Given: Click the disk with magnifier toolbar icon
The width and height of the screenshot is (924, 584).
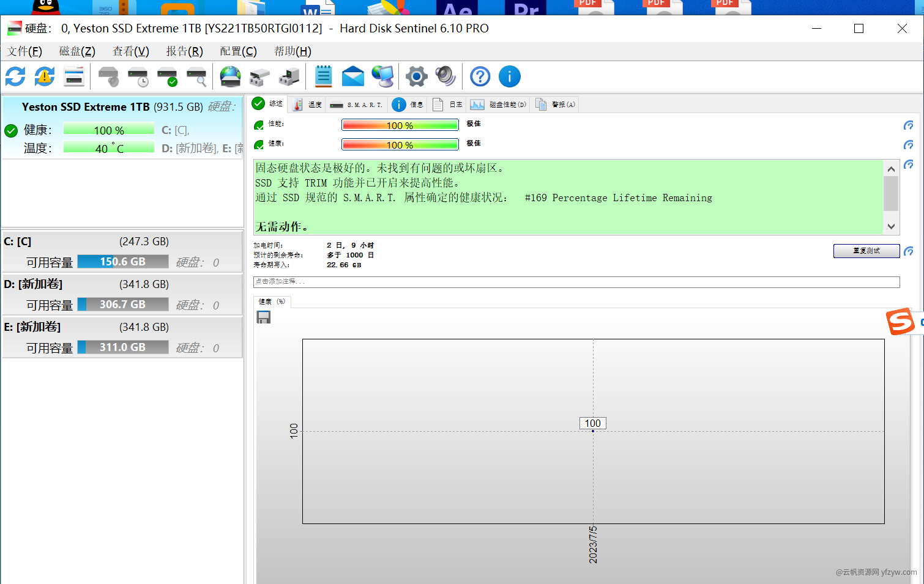Looking at the screenshot, I should (x=197, y=76).
